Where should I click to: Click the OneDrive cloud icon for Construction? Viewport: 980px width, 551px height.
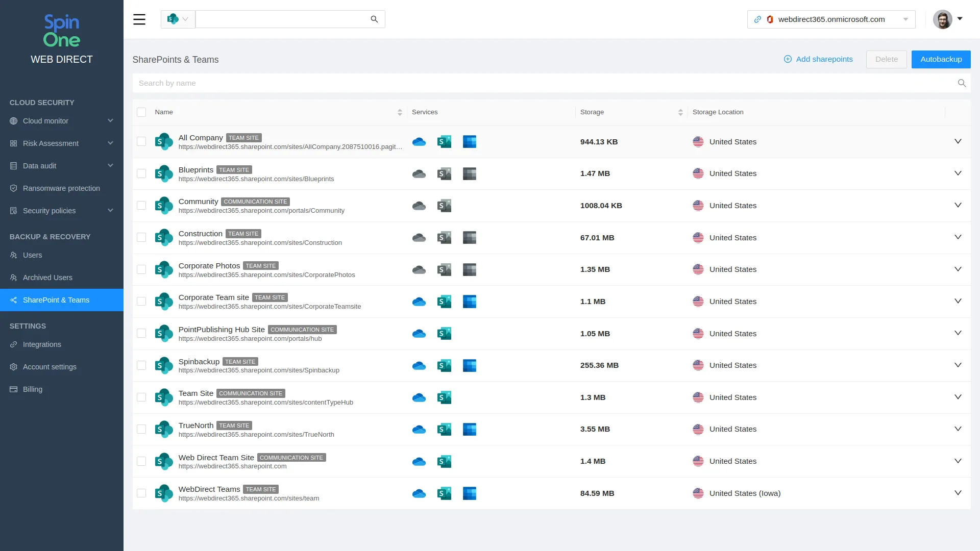coord(419,237)
